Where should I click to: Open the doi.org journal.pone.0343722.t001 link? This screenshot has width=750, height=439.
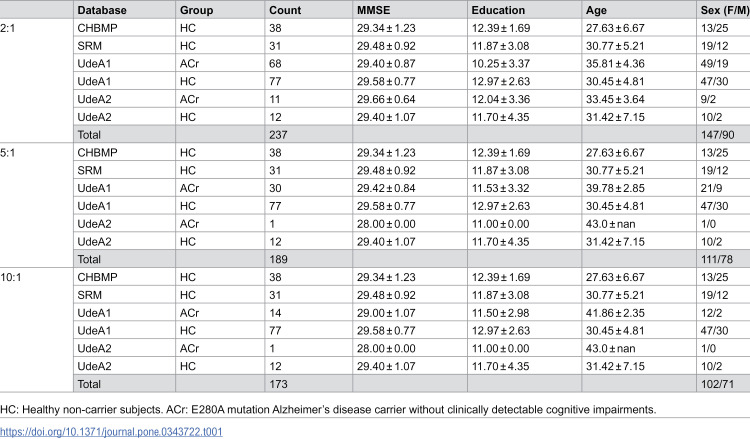point(111,432)
